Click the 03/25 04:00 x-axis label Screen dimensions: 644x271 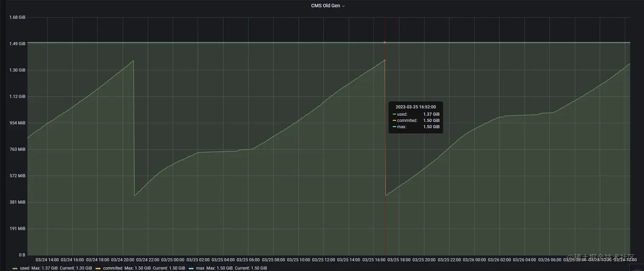(223, 259)
